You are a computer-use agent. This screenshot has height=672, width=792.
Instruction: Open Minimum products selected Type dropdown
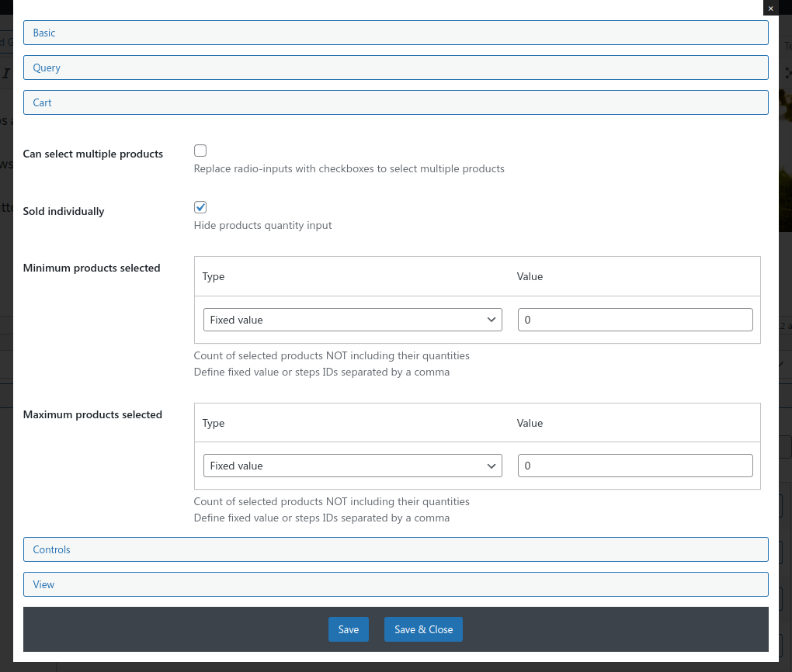pyautogui.click(x=353, y=320)
